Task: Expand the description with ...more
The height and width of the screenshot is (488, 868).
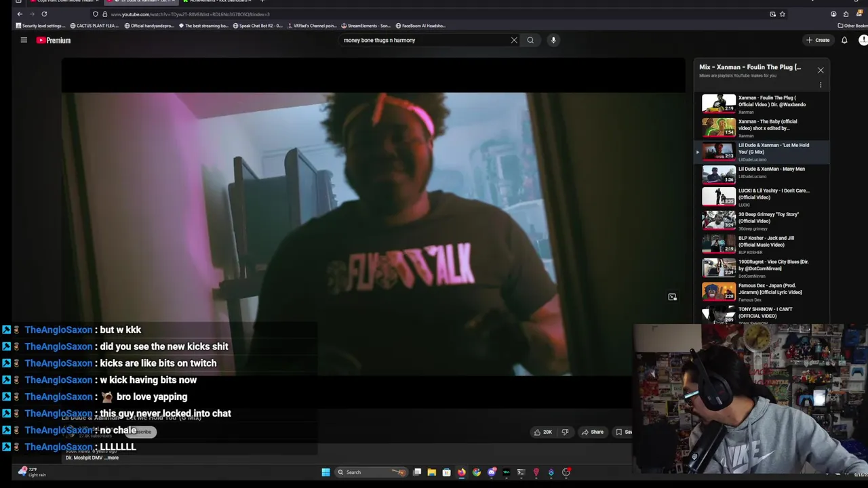Action: click(112, 457)
